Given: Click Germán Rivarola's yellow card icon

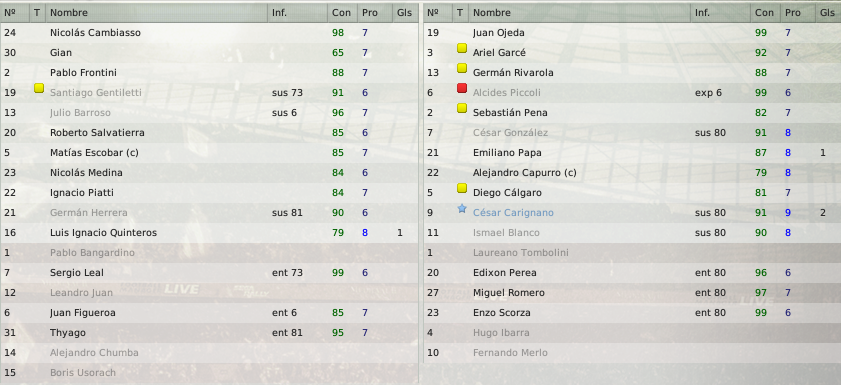Looking at the screenshot, I should pos(462,68).
